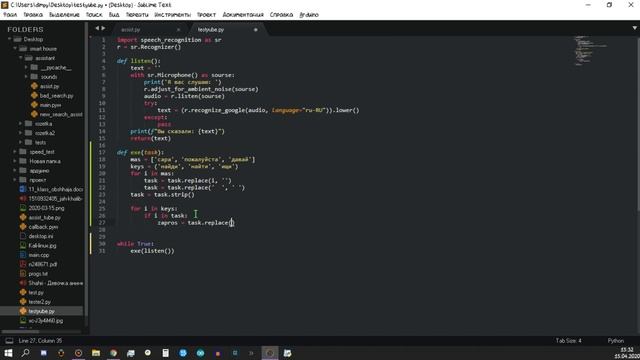The width and height of the screenshot is (640, 360).
Task: Expand the Новая папка folder
Action: point(15,161)
